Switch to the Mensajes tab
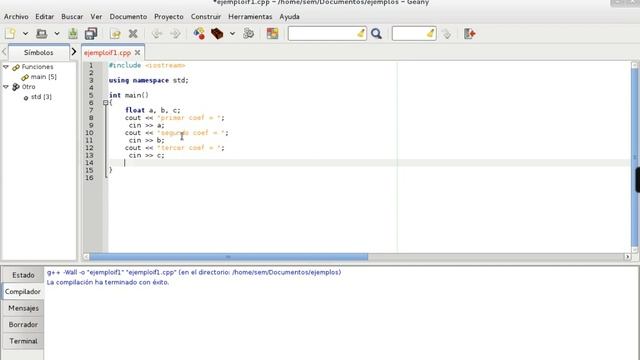Screen dimensions: 640x360 point(23,308)
